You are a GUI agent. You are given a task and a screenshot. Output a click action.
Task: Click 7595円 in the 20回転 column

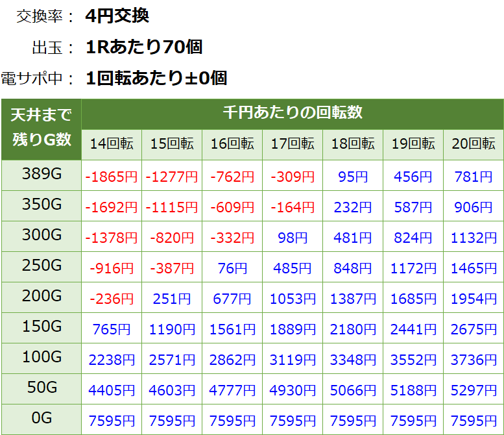pos(474,419)
